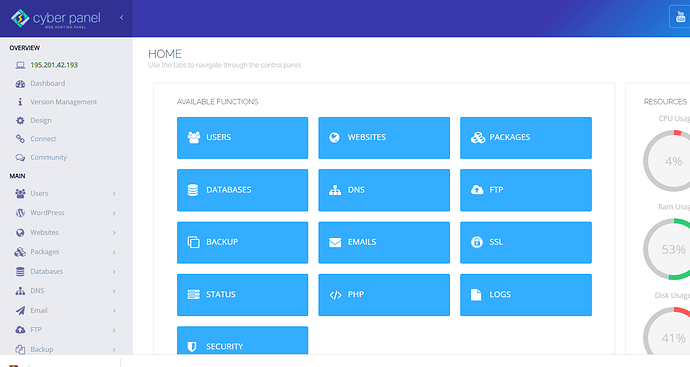Viewport: 690px width, 367px height.
Task: Click the laptop icon beside IP address
Action: pos(20,65)
